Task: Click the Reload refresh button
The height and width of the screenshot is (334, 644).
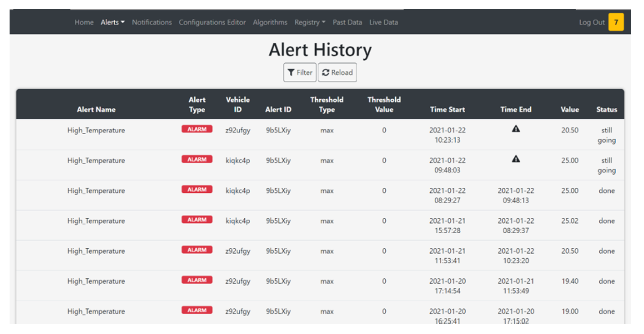Action: (337, 73)
